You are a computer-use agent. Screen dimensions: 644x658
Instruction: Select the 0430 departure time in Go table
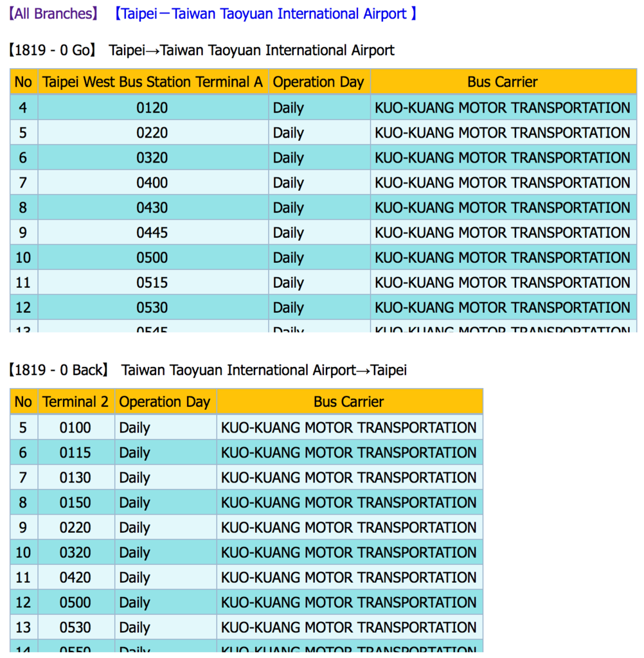pos(152,208)
